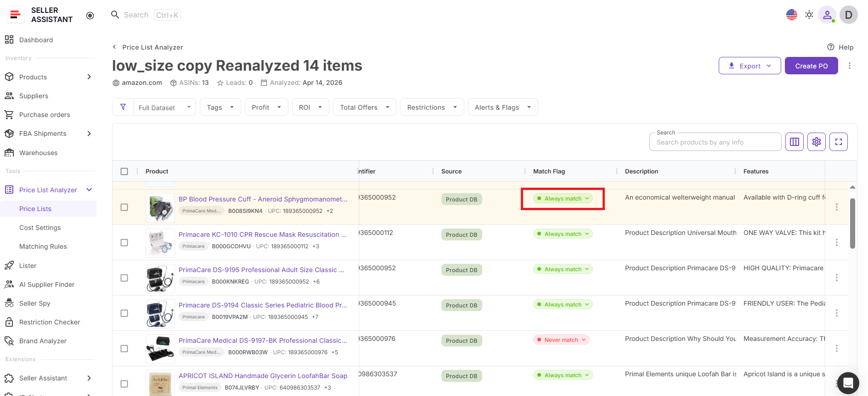868x396 pixels.
Task: Switch the table to fullscreen view
Action: [x=839, y=142]
